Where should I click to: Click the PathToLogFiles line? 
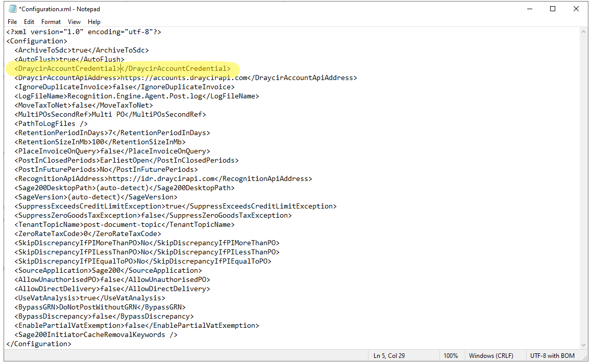click(51, 124)
